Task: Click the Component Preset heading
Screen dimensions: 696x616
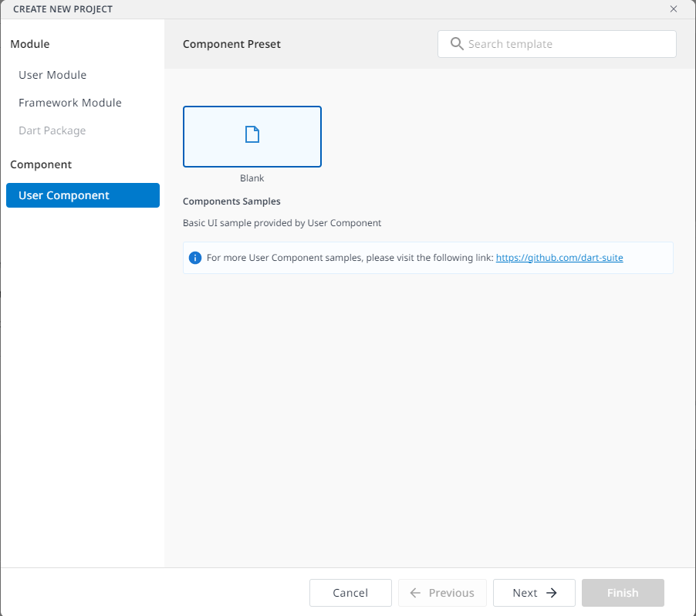Action: (x=231, y=44)
